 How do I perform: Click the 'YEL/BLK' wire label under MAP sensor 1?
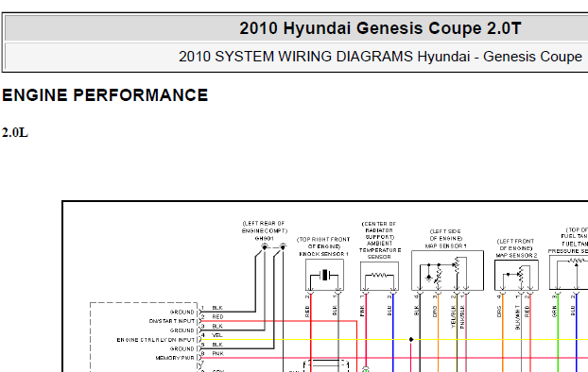pos(453,317)
